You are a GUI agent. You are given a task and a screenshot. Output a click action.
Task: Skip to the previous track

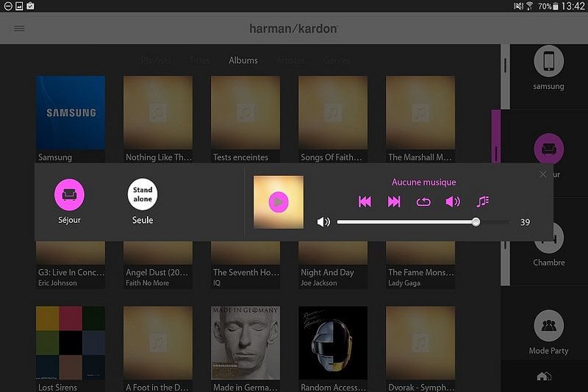(x=365, y=202)
